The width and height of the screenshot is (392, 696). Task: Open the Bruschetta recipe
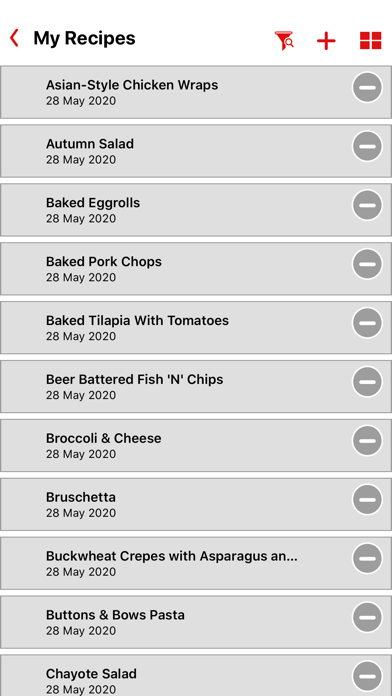tap(196, 504)
